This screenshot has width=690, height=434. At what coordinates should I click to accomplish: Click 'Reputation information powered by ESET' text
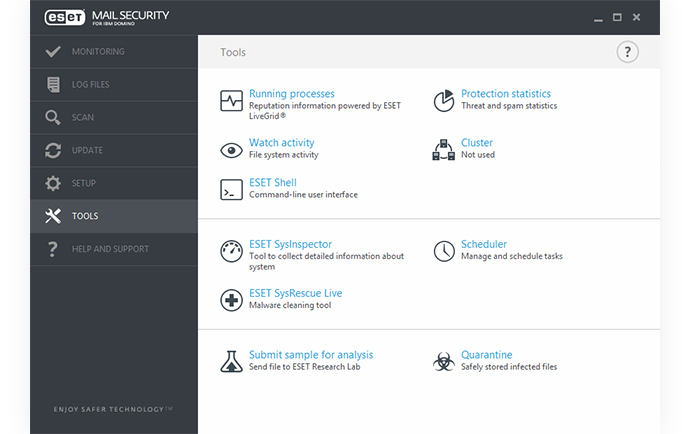(x=325, y=106)
